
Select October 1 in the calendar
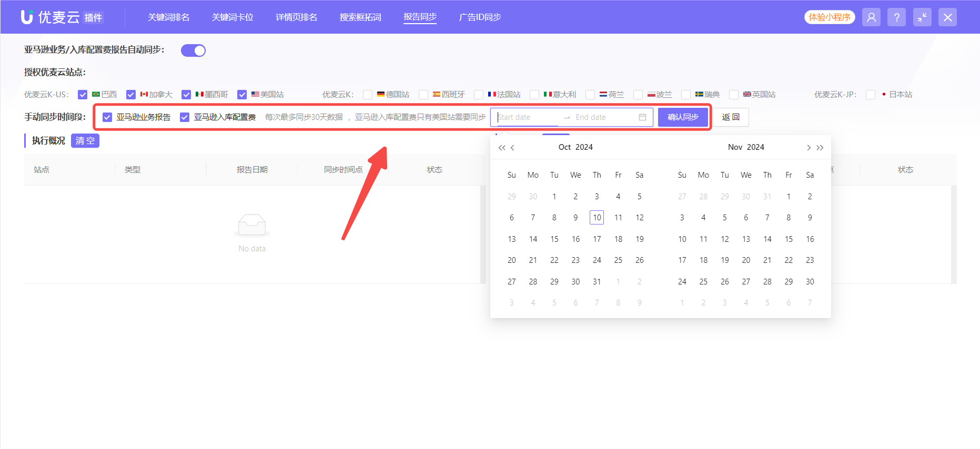coord(554,197)
